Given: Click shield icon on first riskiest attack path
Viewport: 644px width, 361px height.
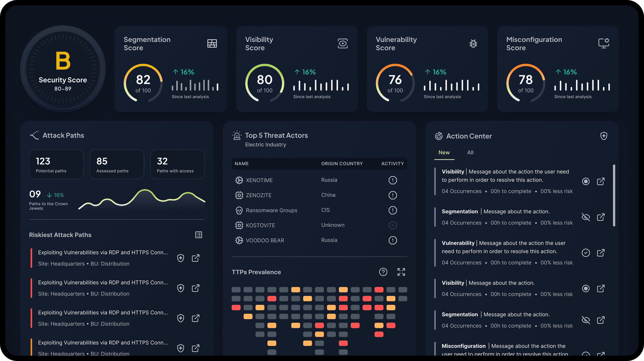Looking at the screenshot, I should click(181, 258).
